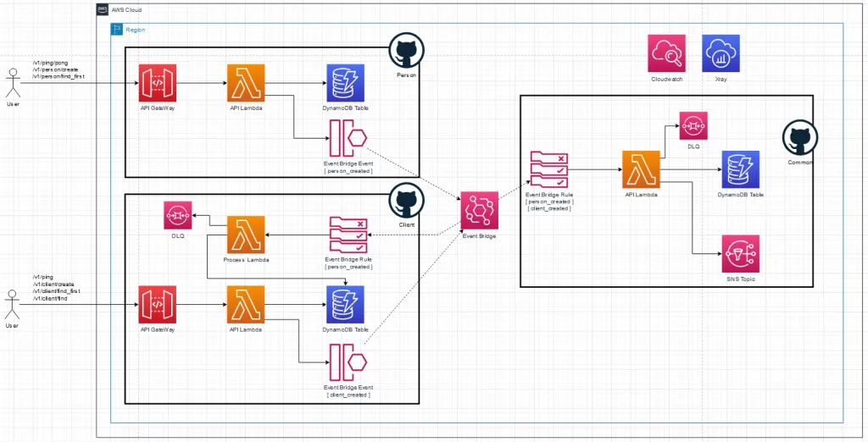Viewport: 868px width, 442px height.
Task: Click the GitHub logo labeled Common
Action: 798,137
